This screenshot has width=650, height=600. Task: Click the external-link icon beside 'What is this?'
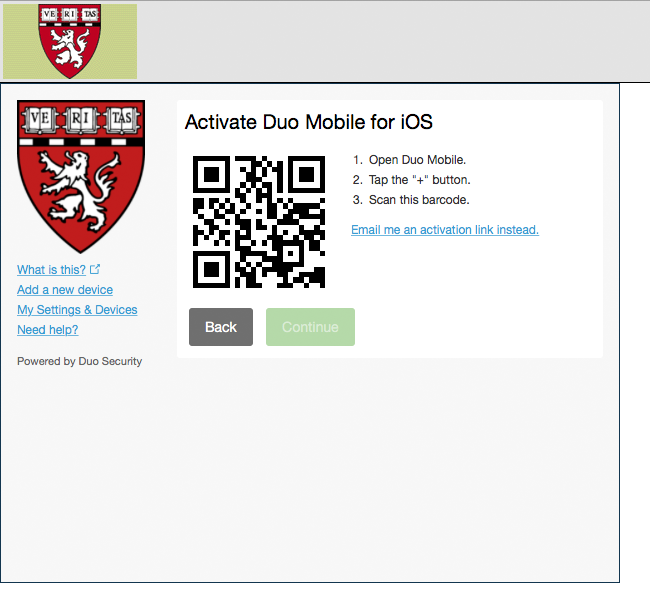pos(95,269)
